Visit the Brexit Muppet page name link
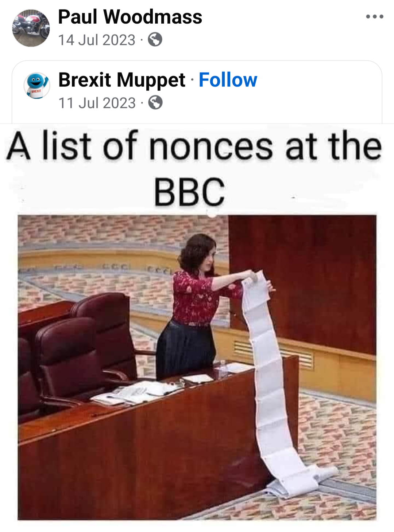This screenshot has height=532, width=394. pos(122,80)
